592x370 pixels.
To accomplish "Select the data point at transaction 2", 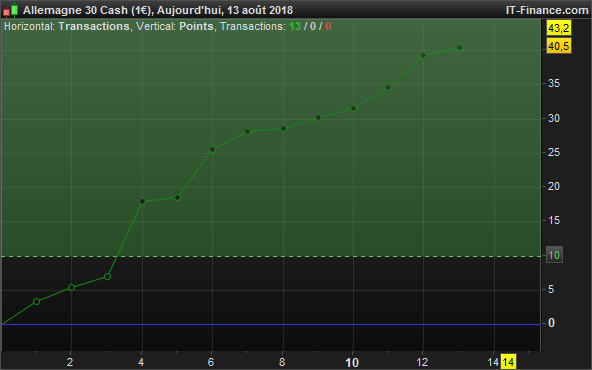I will (x=71, y=287).
